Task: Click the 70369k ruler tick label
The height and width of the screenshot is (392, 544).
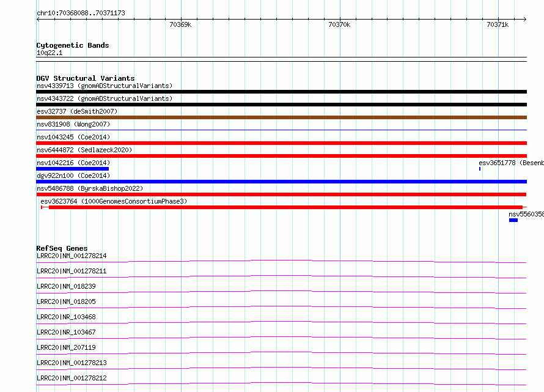Action: (x=180, y=24)
